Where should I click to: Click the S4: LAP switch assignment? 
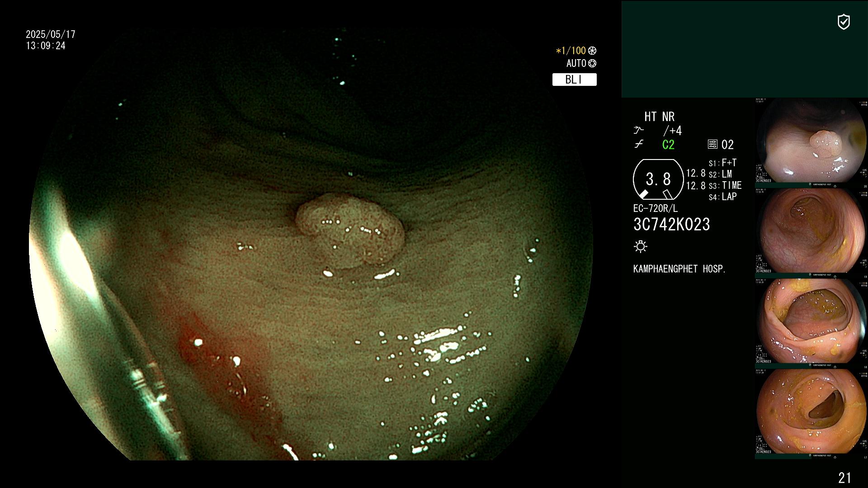click(723, 197)
